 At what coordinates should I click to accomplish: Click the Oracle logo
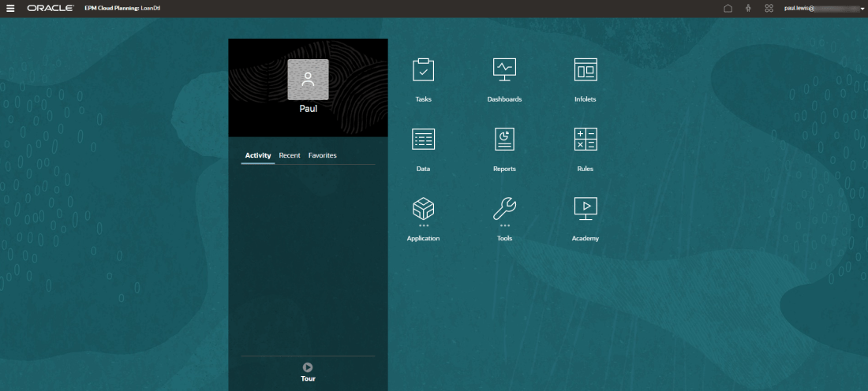[x=51, y=8]
